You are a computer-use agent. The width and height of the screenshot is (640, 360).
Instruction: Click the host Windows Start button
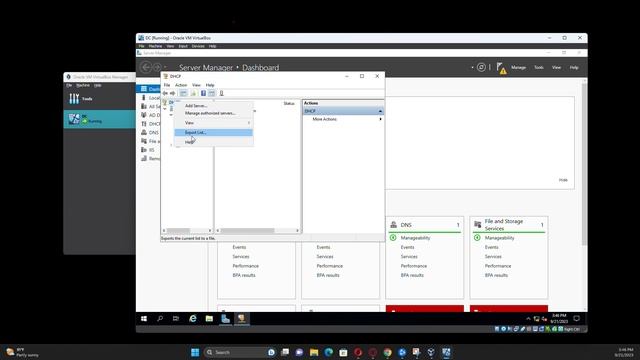pyautogui.click(x=195, y=352)
